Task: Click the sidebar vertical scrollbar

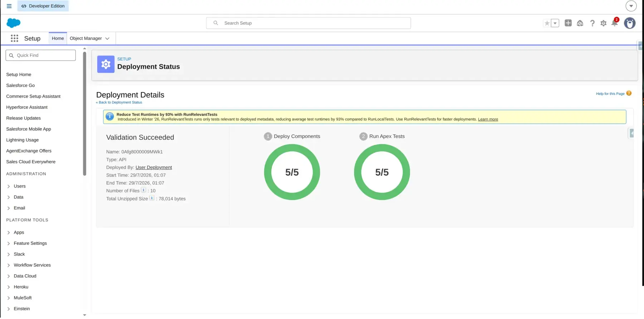Action: click(84, 114)
